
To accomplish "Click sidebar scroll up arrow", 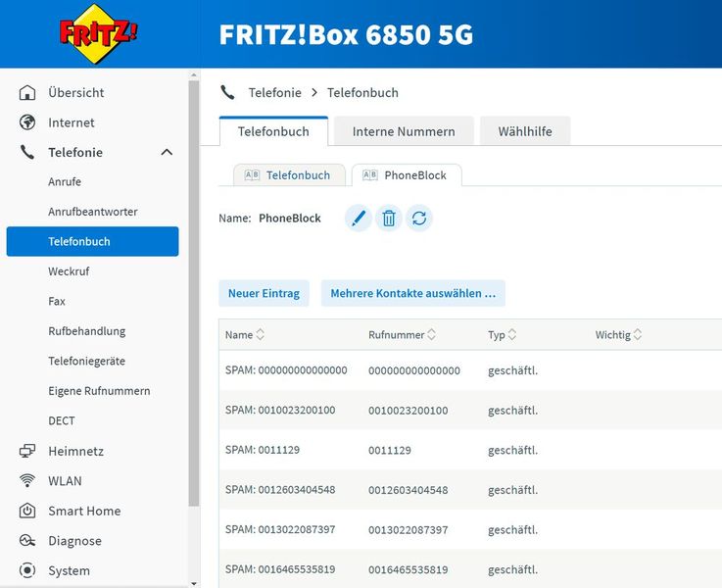I will [193, 75].
